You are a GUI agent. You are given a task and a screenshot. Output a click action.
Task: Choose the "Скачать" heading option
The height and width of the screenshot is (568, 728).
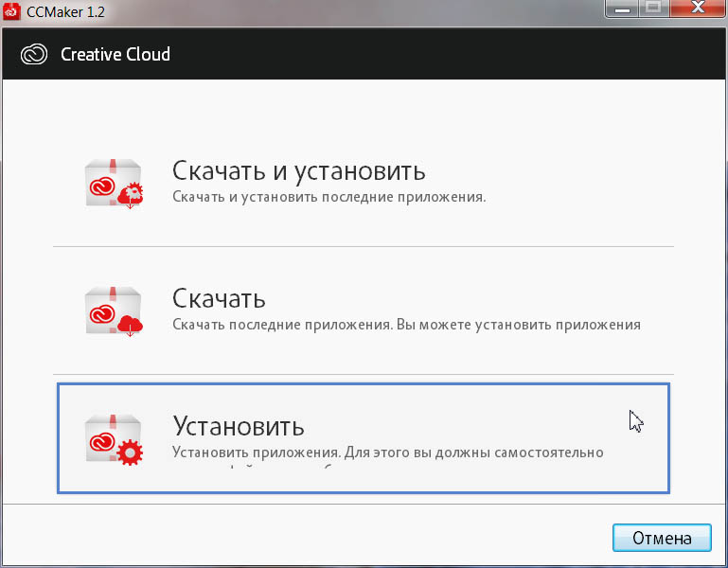tap(219, 299)
